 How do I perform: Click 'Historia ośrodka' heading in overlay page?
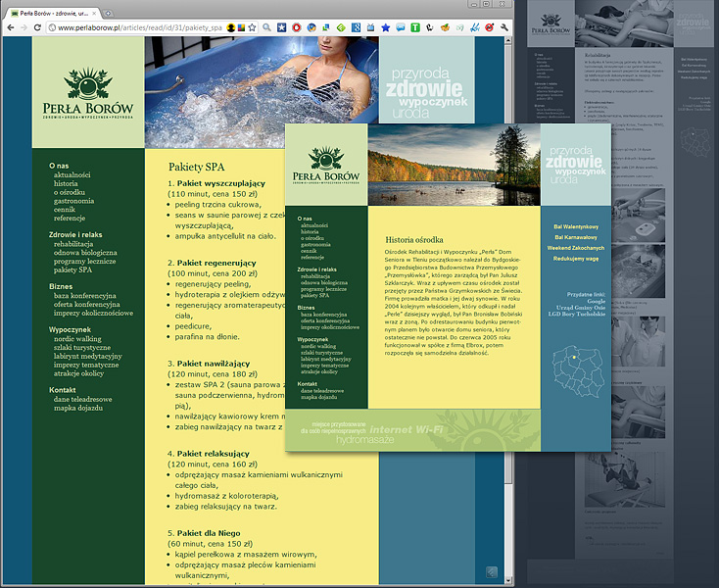coord(414,240)
